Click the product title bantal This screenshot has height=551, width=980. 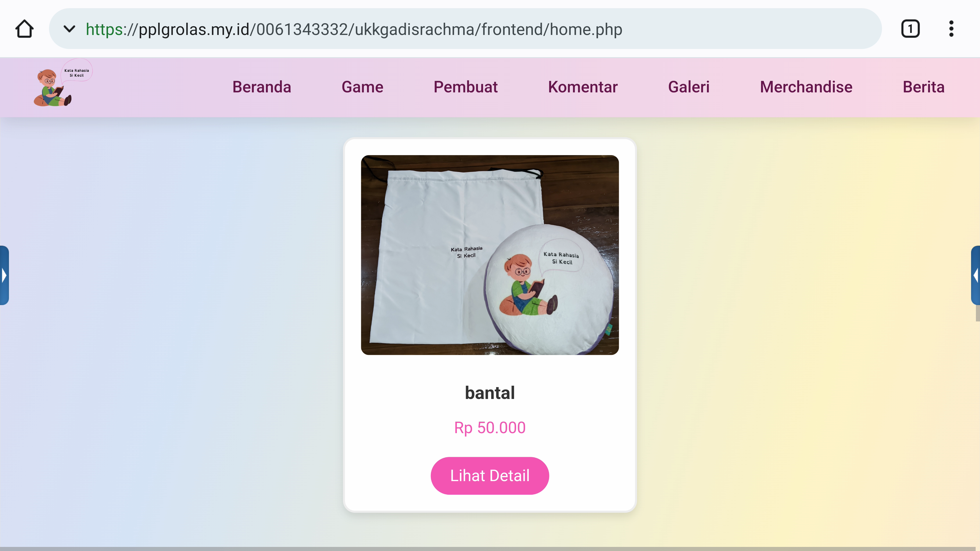(x=490, y=393)
